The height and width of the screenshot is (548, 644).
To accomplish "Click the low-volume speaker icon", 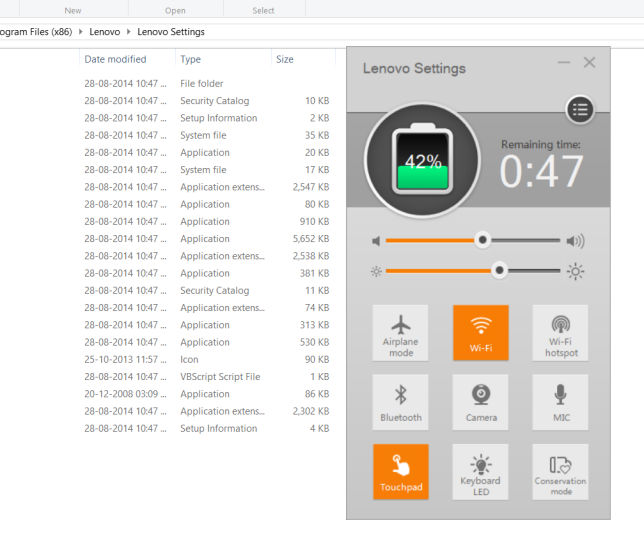I will point(376,241).
